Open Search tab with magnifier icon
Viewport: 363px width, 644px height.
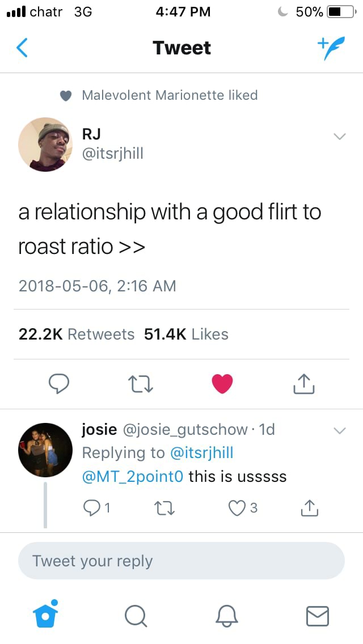tap(136, 616)
